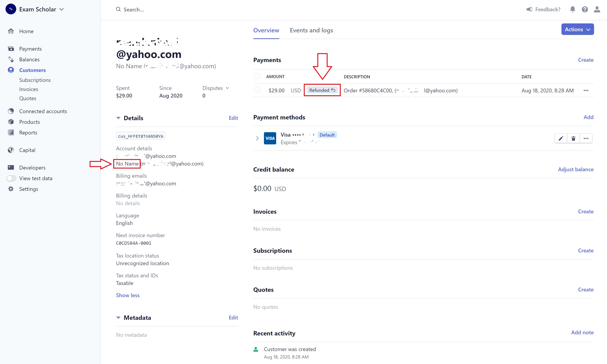Click the Connected accounts icon
607x364 pixels.
11,111
